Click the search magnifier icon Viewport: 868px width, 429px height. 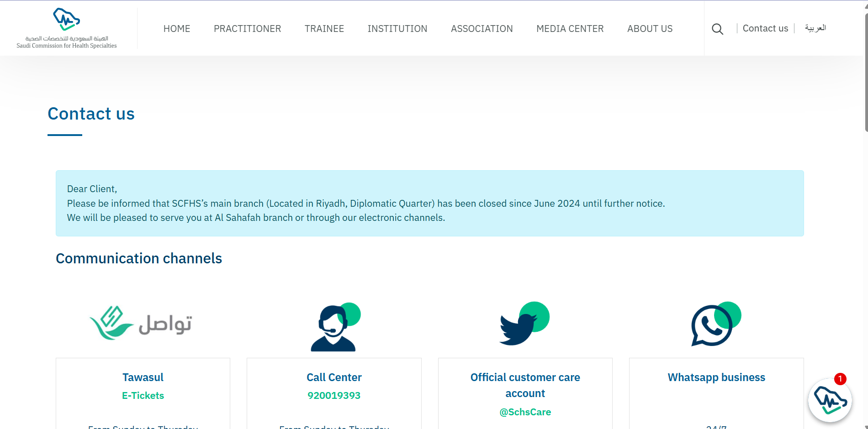[x=717, y=29]
